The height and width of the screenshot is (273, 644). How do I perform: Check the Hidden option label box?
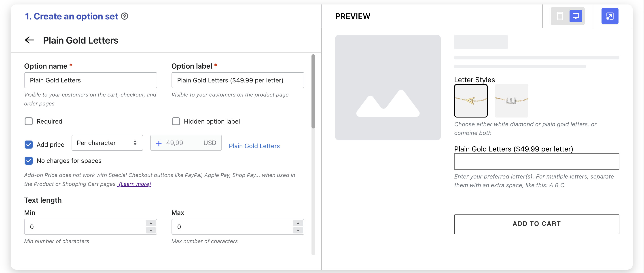(176, 121)
